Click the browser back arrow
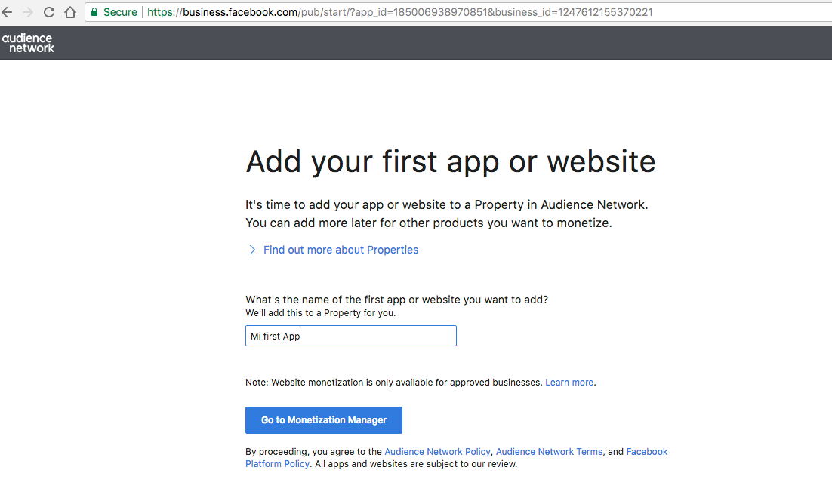The height and width of the screenshot is (504, 832). point(7,11)
